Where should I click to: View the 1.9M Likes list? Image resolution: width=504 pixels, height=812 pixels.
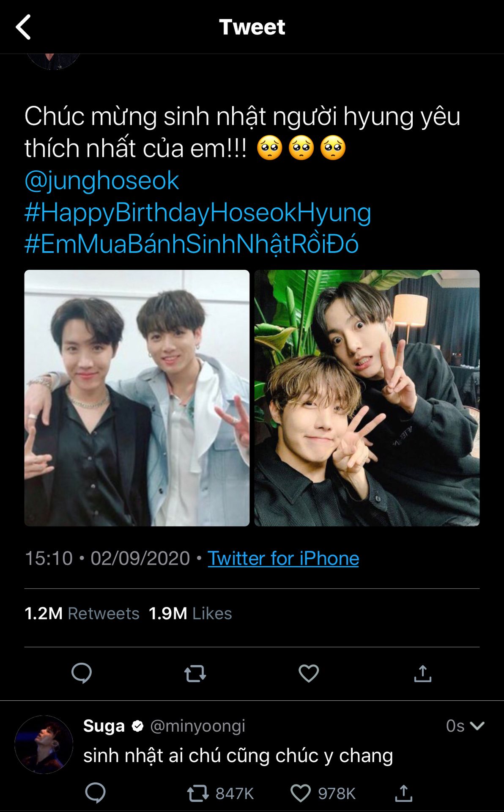[x=190, y=613]
